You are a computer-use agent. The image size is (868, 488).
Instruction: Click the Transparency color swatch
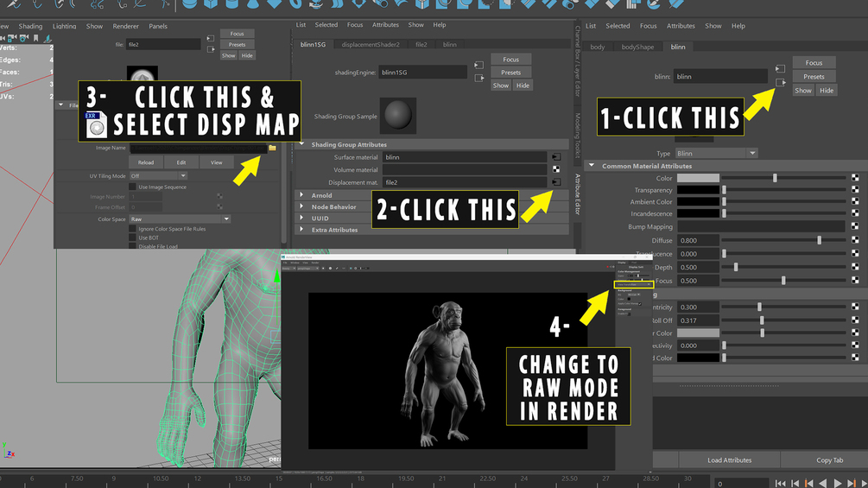[x=698, y=190]
